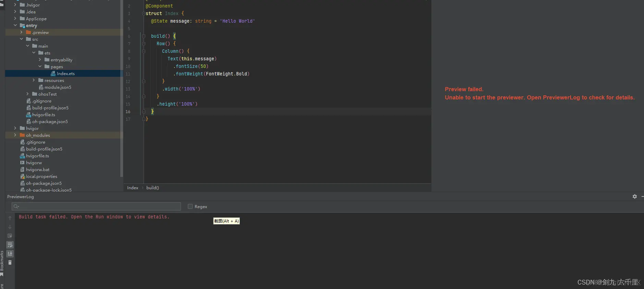Click the hvigorw.bat text file icon

click(22, 169)
